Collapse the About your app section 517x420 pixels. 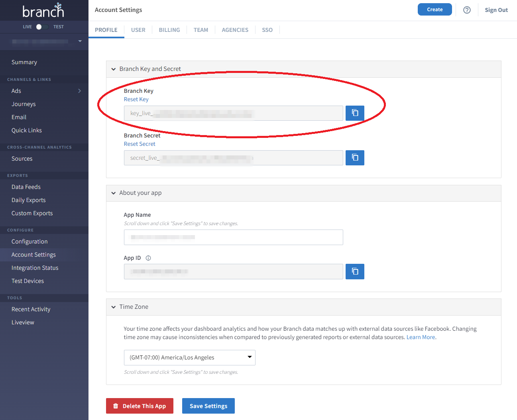click(114, 193)
